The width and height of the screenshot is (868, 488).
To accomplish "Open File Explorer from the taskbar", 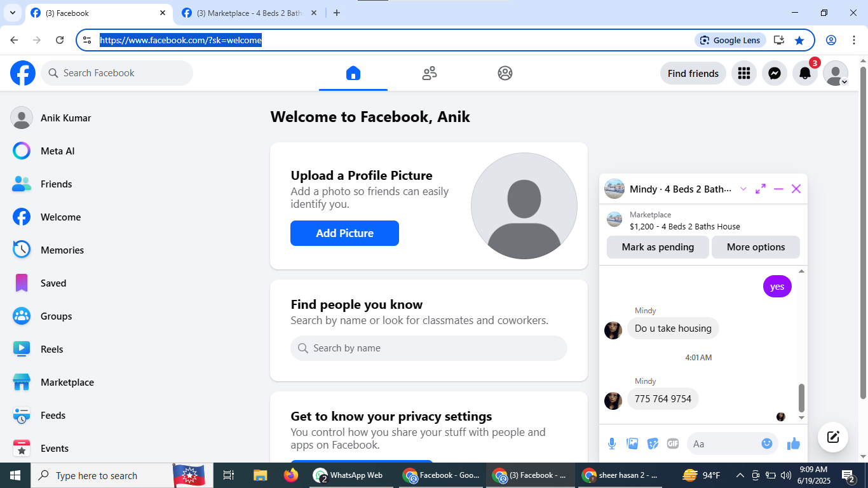I will click(x=261, y=475).
